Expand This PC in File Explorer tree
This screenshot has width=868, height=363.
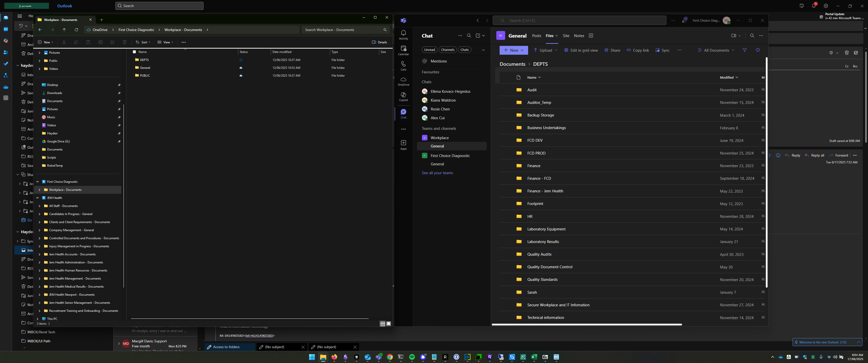click(x=37, y=319)
